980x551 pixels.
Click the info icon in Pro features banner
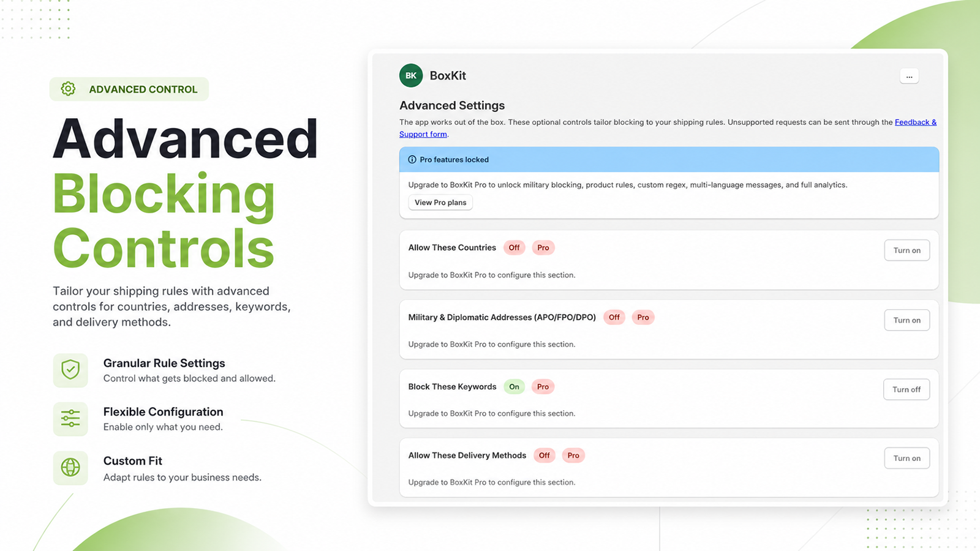[x=412, y=160]
